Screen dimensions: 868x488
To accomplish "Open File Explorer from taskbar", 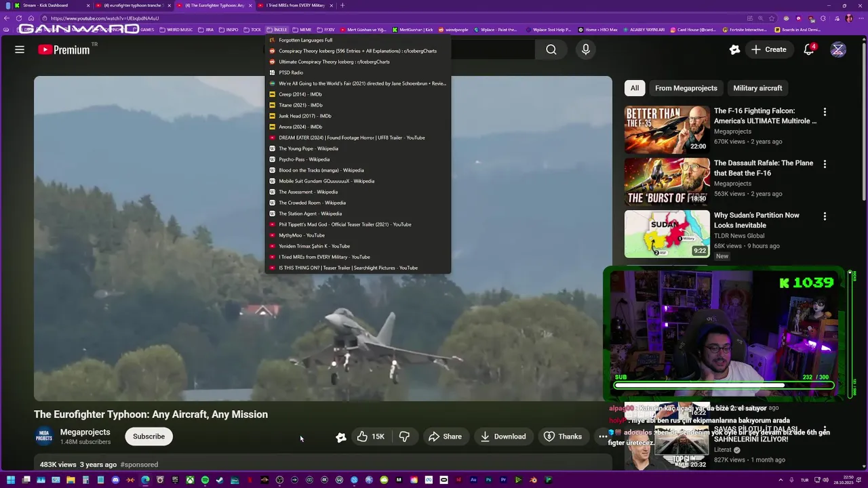I will (71, 480).
